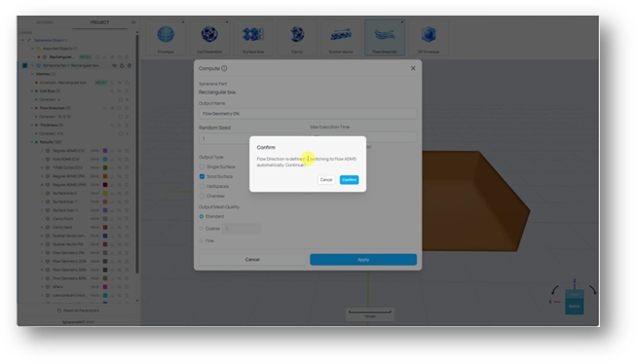Click the Spherene Part 1 row lock icon
This screenshot has height=364, width=637.
point(122,65)
